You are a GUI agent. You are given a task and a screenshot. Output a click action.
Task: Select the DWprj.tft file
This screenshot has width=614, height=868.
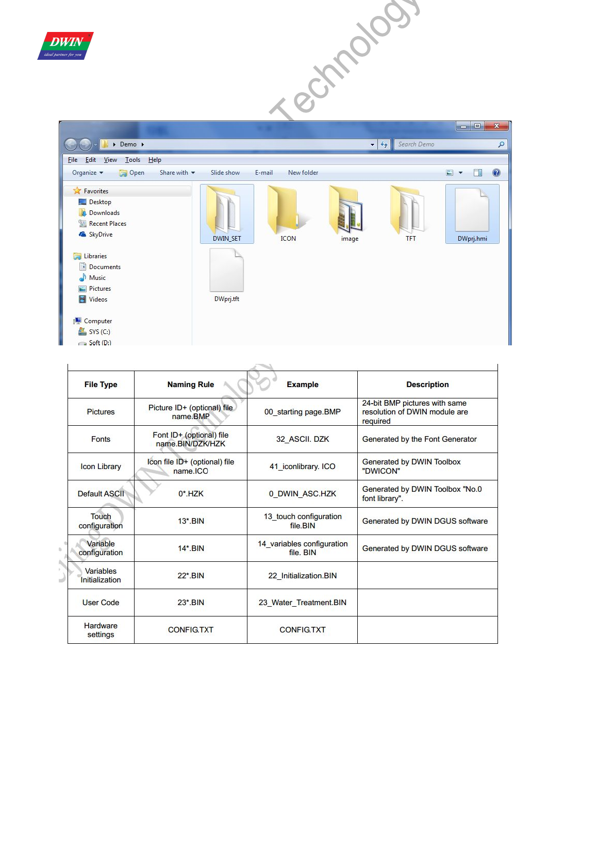tap(227, 275)
